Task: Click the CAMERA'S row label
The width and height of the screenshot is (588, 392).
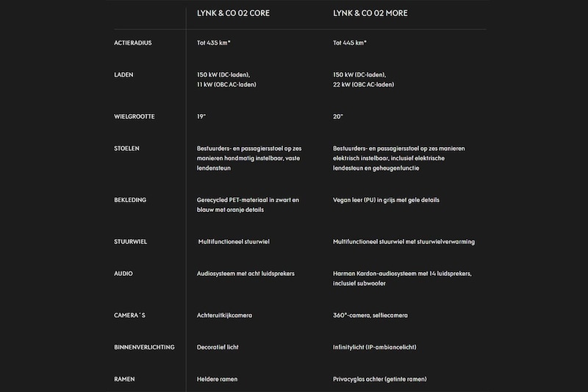Action: coord(129,316)
